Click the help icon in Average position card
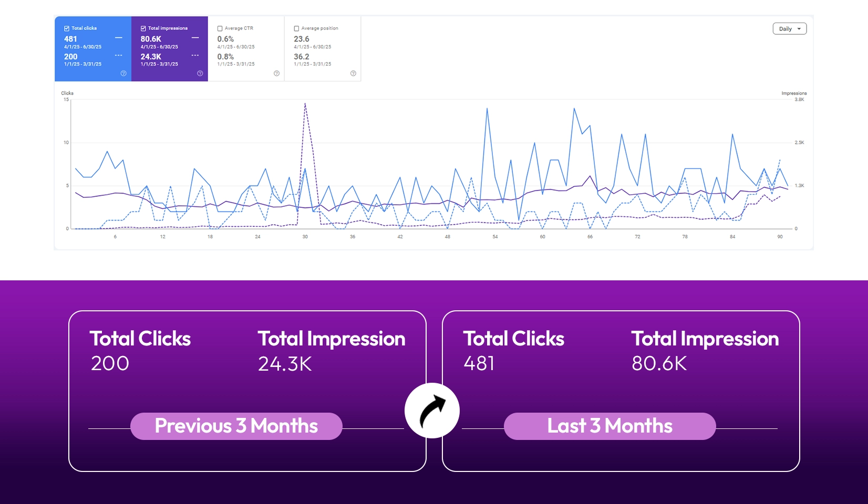 (353, 73)
